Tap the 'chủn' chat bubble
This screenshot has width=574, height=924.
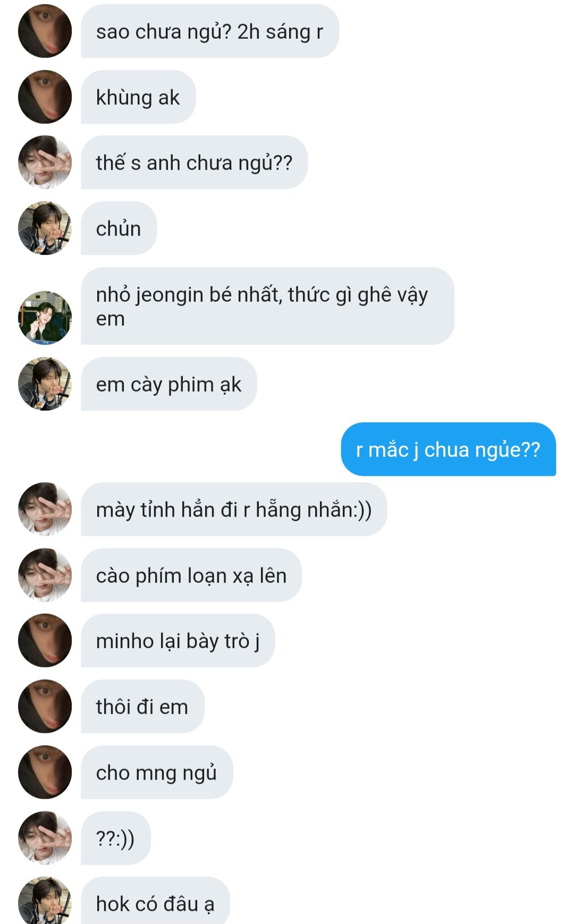[x=119, y=228]
